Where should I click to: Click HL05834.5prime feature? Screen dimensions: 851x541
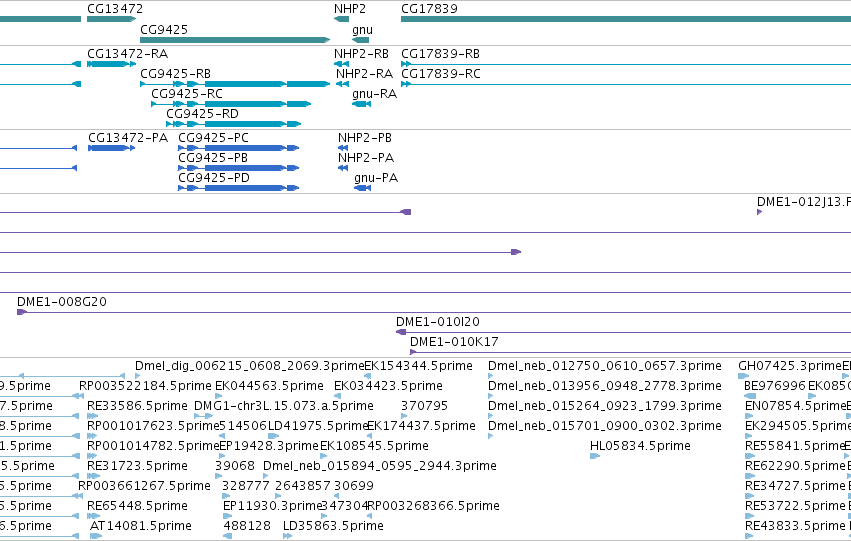point(595,456)
